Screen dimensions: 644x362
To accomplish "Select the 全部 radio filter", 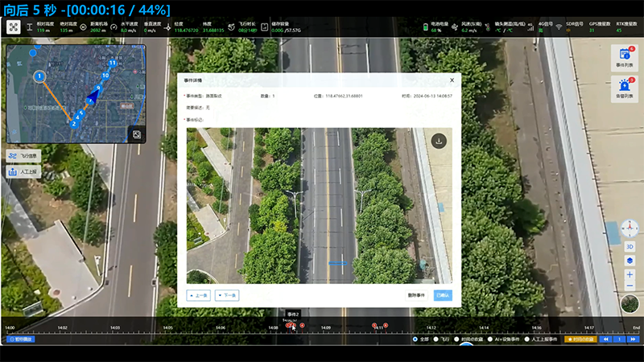I will [415, 339].
